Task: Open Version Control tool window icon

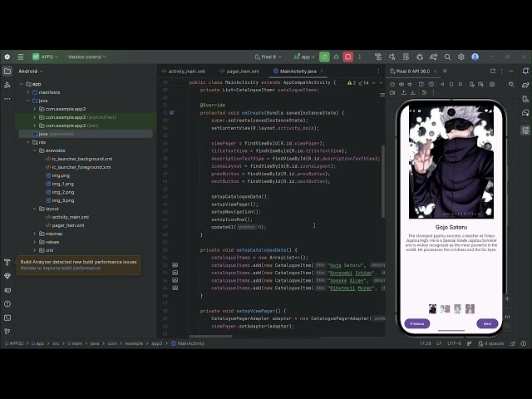Action: point(7,332)
